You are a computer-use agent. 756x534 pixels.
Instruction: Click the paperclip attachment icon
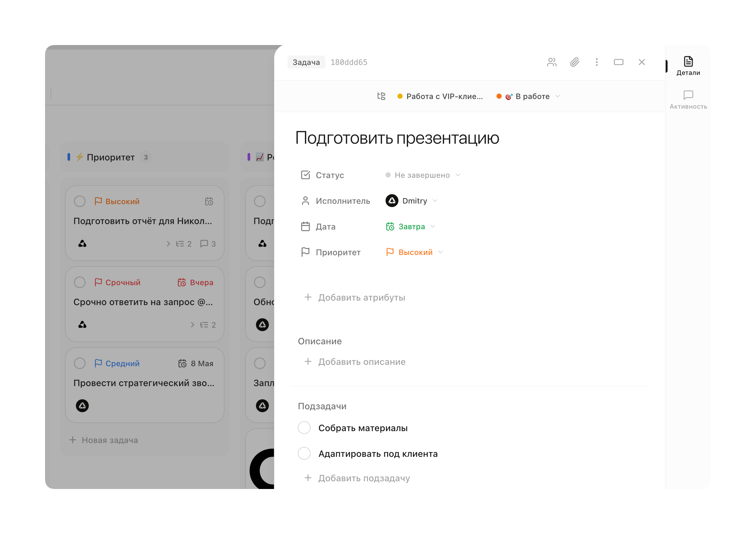[575, 62]
